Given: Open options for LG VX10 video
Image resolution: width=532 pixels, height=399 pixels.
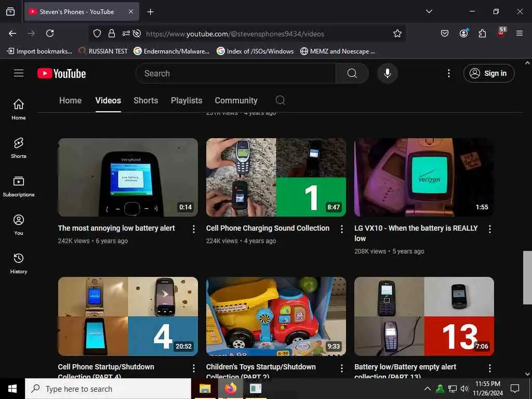Looking at the screenshot, I should click(489, 229).
